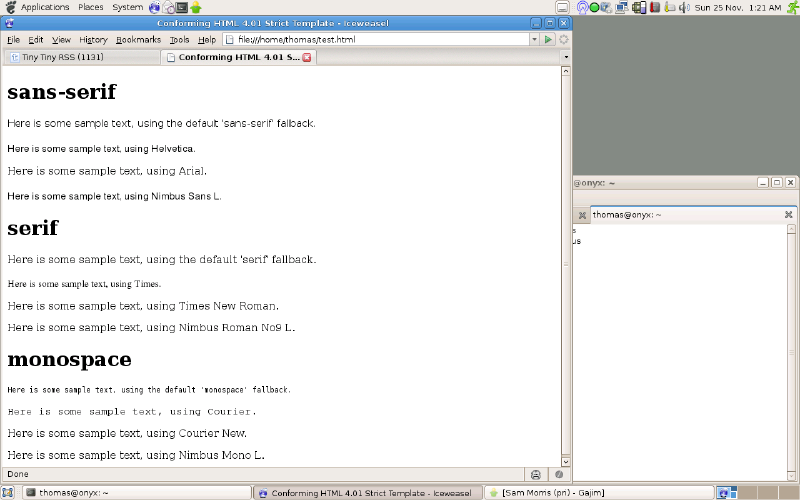The image size is (800, 500).
Task: Click the gray slashed-circle icon in Iceweasel status bar
Action: pyautogui.click(x=559, y=474)
